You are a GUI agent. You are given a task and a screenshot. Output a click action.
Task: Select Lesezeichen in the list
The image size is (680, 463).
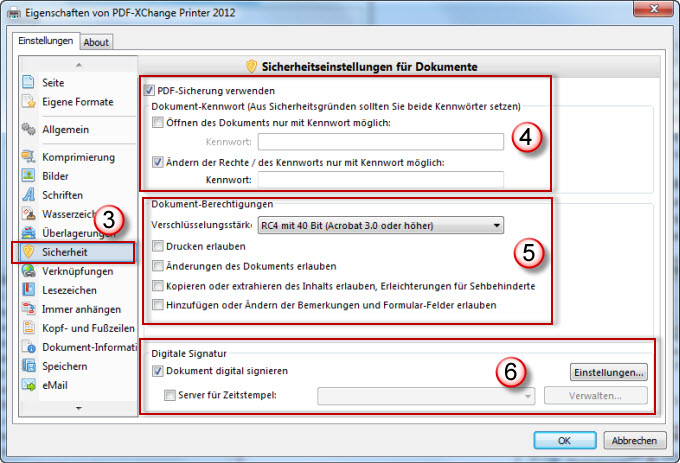coord(69,290)
